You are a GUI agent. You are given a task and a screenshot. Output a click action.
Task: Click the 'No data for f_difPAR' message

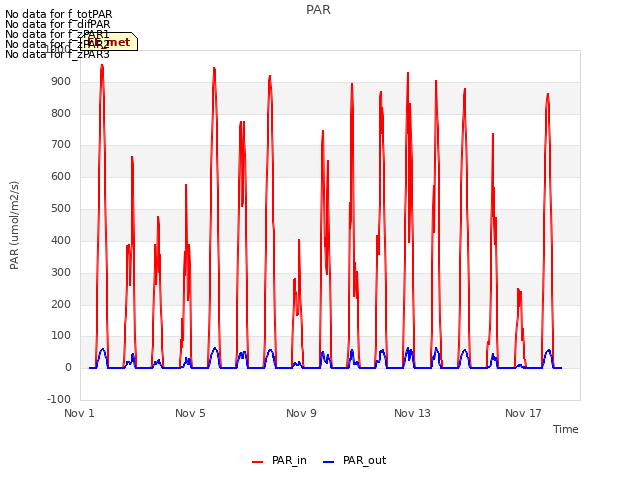[58, 24]
